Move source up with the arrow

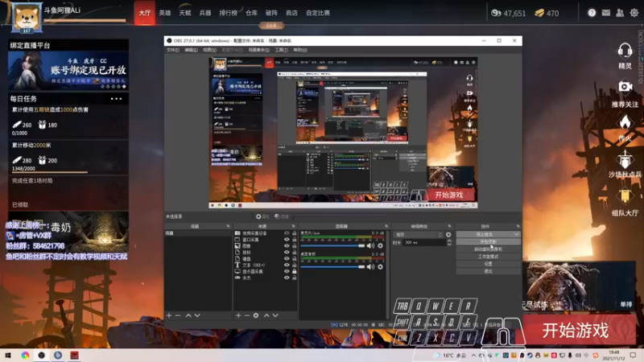pyautogui.click(x=266, y=315)
